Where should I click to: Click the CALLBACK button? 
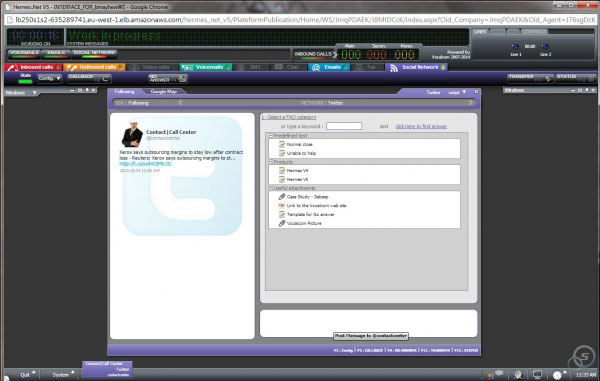tap(90, 78)
